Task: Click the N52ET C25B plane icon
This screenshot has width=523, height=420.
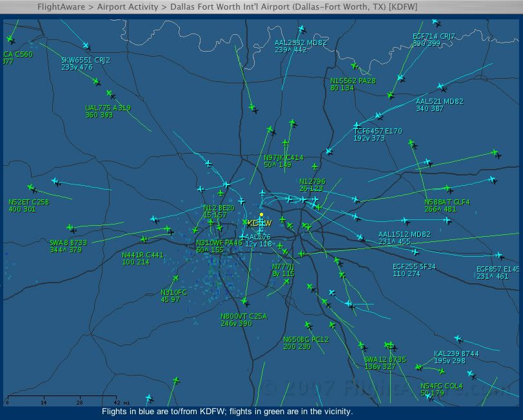Action: click(x=31, y=187)
